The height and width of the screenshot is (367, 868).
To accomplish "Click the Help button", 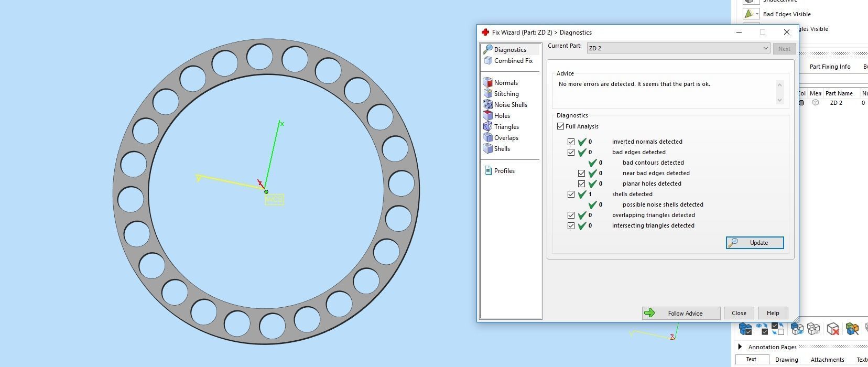I will click(x=773, y=313).
